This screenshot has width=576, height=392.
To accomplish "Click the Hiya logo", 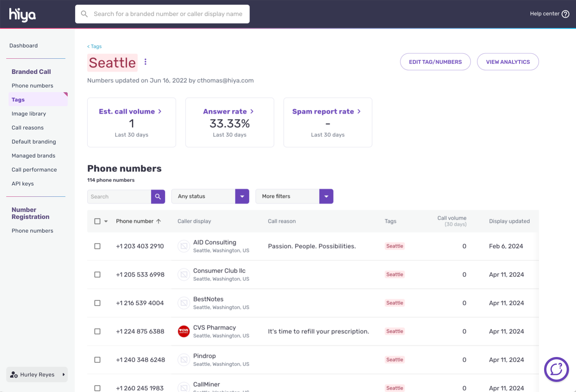I will click(x=23, y=15).
